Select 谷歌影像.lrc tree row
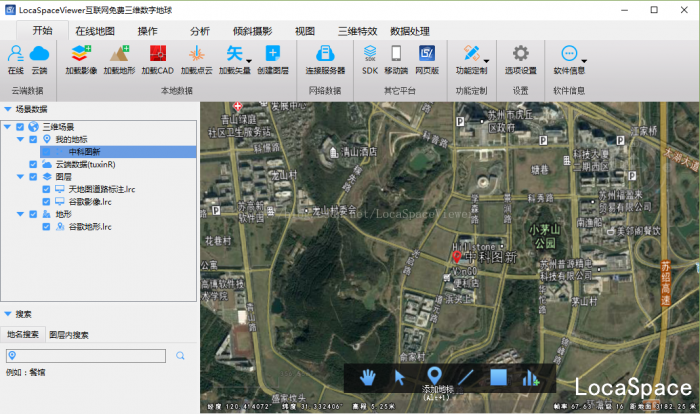This screenshot has height=414, width=700. click(90, 202)
